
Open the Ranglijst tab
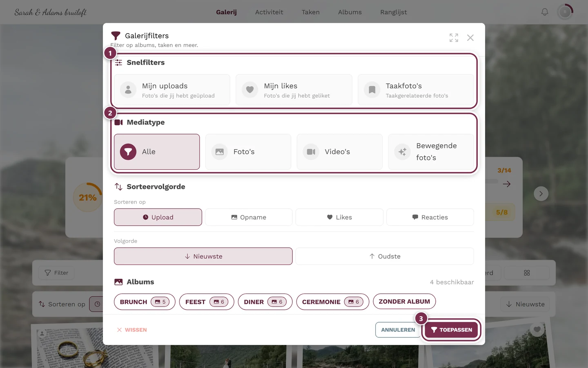pyautogui.click(x=394, y=12)
